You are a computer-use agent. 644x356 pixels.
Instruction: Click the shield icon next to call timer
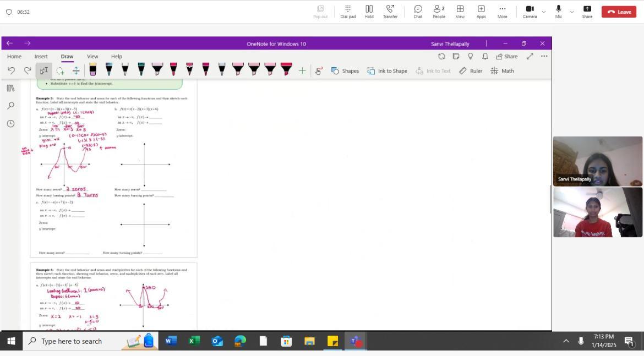point(9,12)
